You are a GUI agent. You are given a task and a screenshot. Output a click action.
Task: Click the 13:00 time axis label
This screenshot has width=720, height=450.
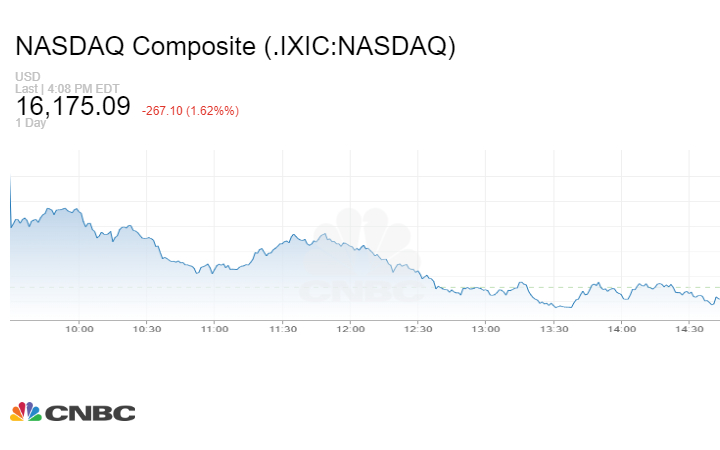click(x=486, y=329)
